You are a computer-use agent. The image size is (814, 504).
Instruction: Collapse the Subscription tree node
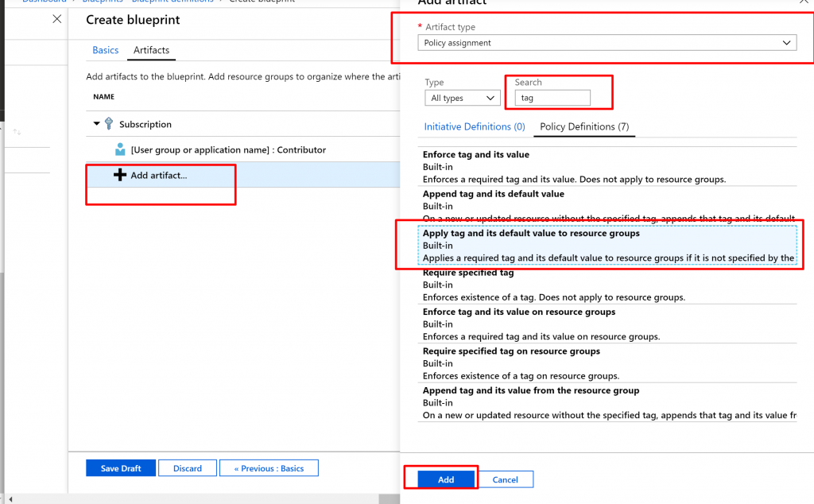(97, 124)
